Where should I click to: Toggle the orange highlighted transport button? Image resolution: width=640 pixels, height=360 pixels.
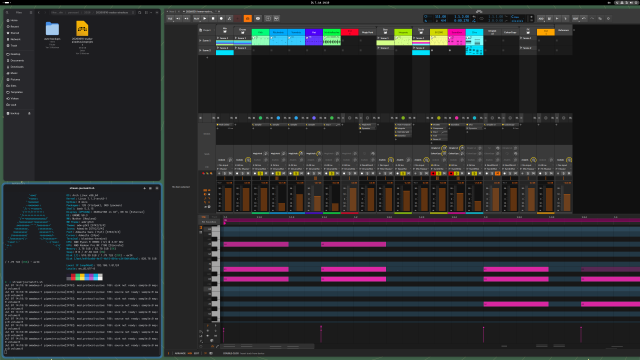point(247,18)
